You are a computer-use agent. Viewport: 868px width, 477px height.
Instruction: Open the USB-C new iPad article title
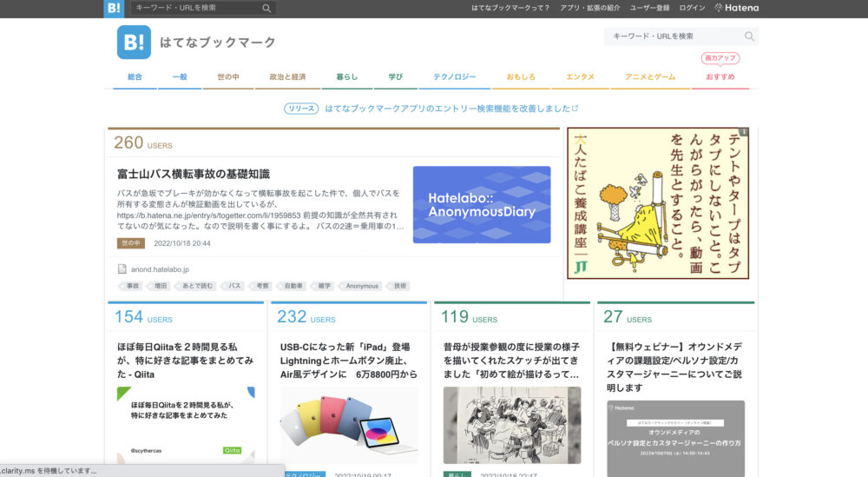point(348,361)
